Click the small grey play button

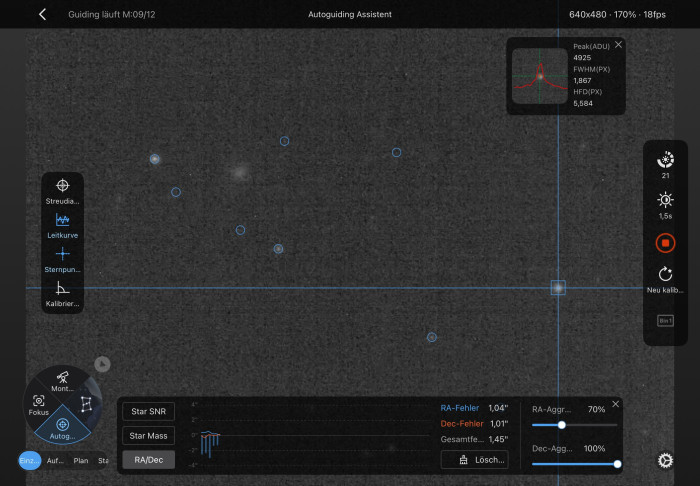point(102,364)
